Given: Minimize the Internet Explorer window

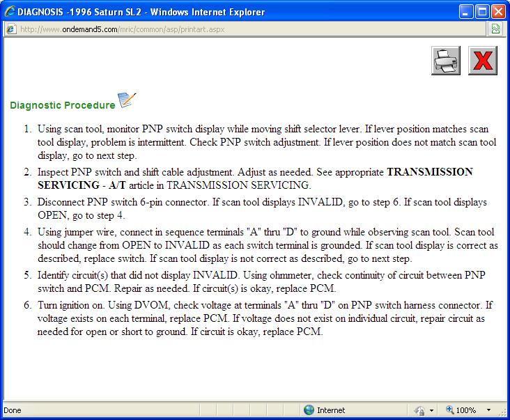Looking at the screenshot, I should (465, 12).
